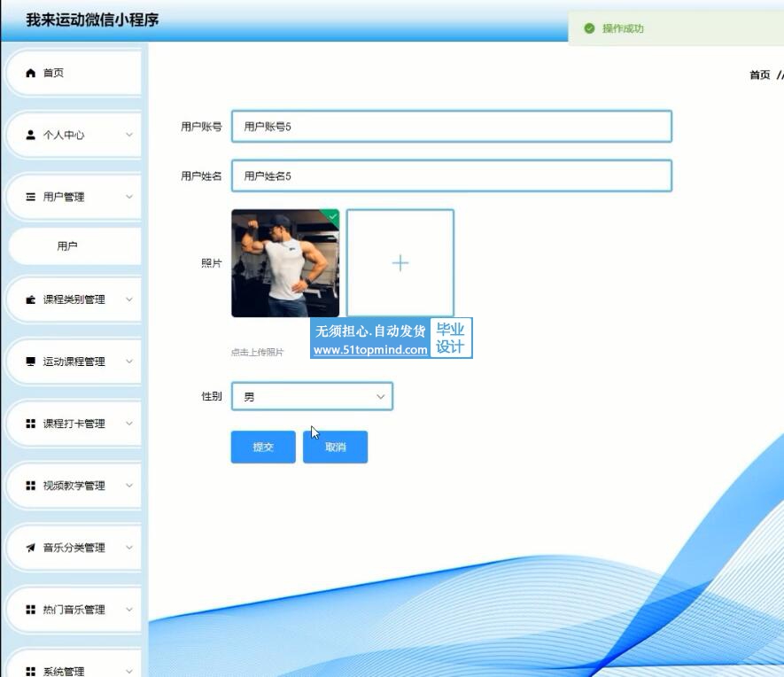Click the list icon for 用户管理
Screen dimensions: 784x677
(30, 197)
